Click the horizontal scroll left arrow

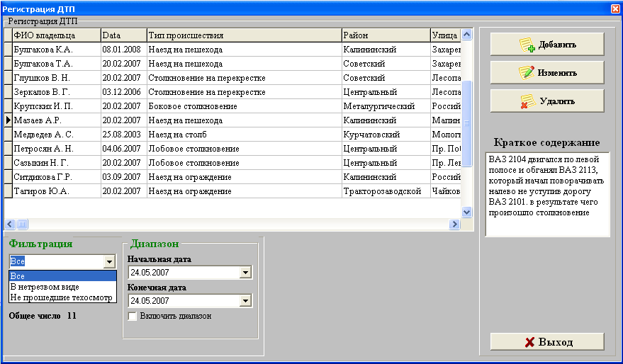click(x=11, y=224)
